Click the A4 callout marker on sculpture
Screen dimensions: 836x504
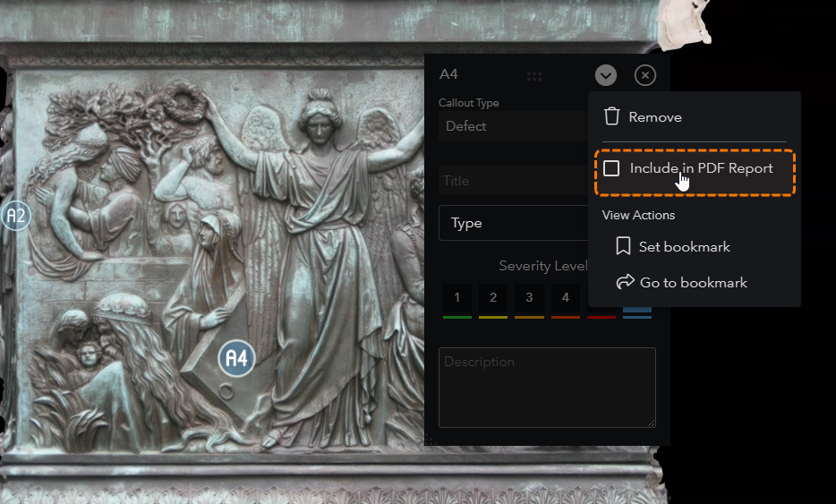236,358
